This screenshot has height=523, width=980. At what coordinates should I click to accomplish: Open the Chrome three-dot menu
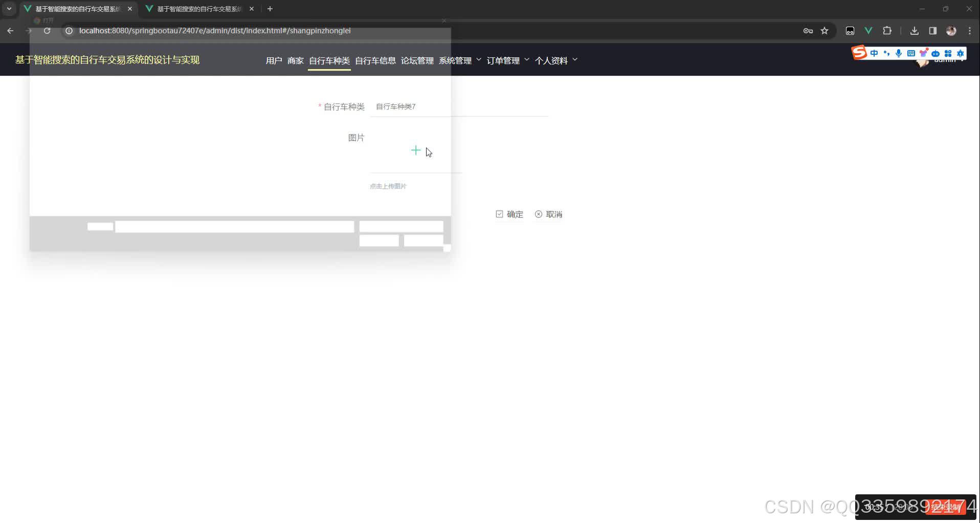click(970, 31)
